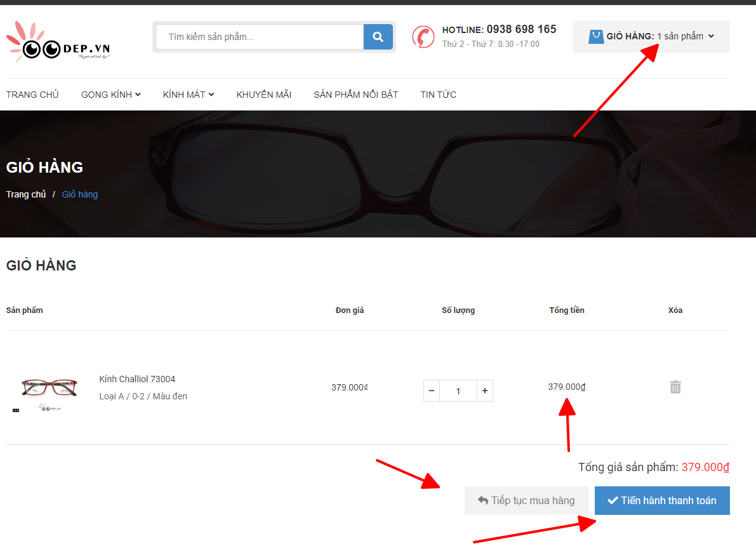The height and width of the screenshot is (553, 756).
Task: Click Tiếp tục mua hàng button
Action: (x=526, y=500)
